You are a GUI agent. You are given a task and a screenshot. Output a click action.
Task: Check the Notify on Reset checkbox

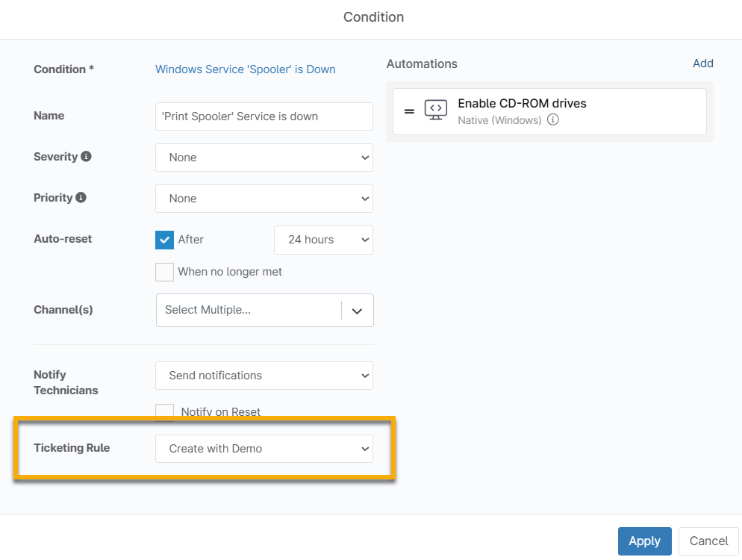point(164,411)
